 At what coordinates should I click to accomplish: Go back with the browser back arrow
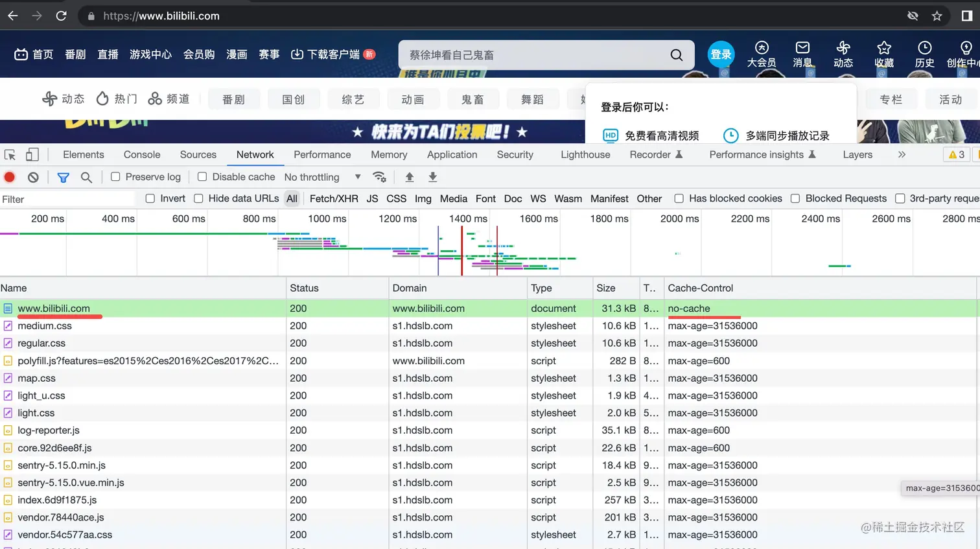tap(13, 16)
